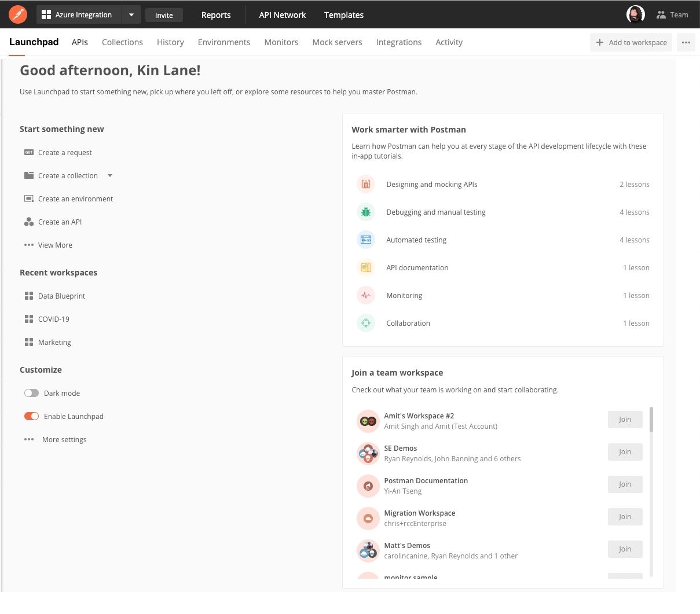
Task: Join the Postman Documentation workspace
Action: 625,484
